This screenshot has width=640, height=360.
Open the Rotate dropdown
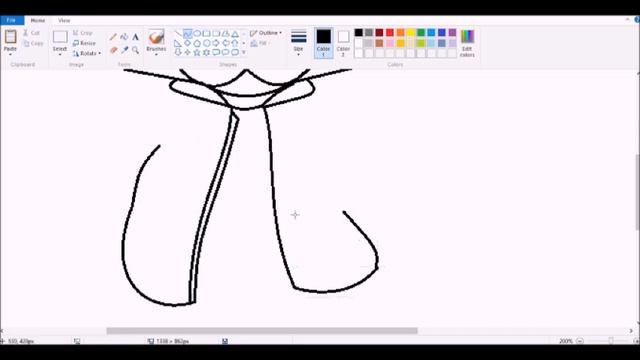(x=87, y=53)
